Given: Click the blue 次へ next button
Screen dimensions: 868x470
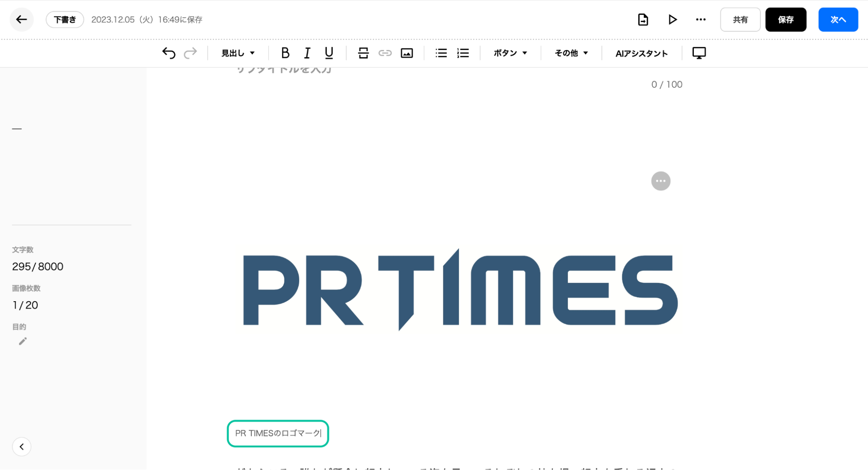Looking at the screenshot, I should pyautogui.click(x=838, y=20).
